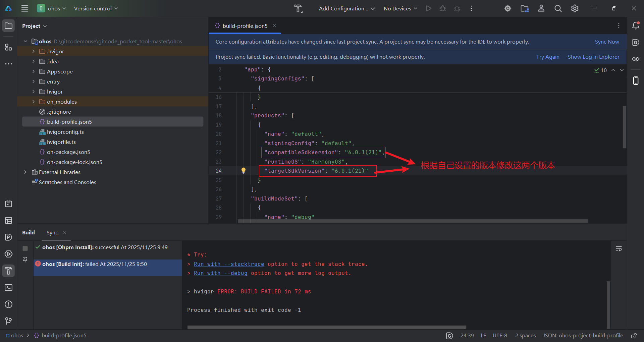Expand the entry folder
Image resolution: width=644 pixels, height=342 pixels.
[33, 81]
